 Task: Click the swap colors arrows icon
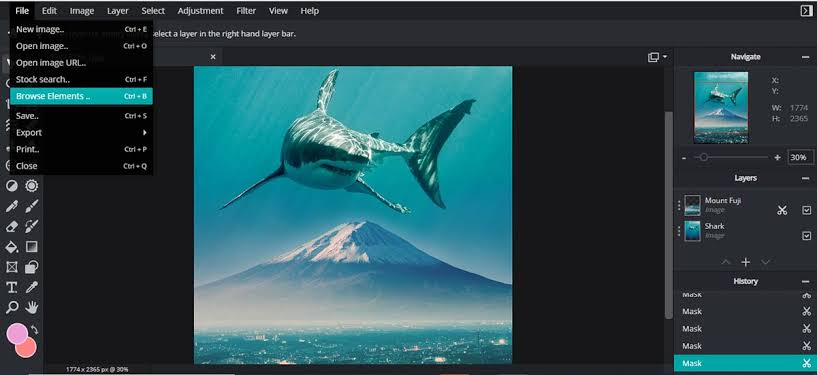[x=34, y=329]
